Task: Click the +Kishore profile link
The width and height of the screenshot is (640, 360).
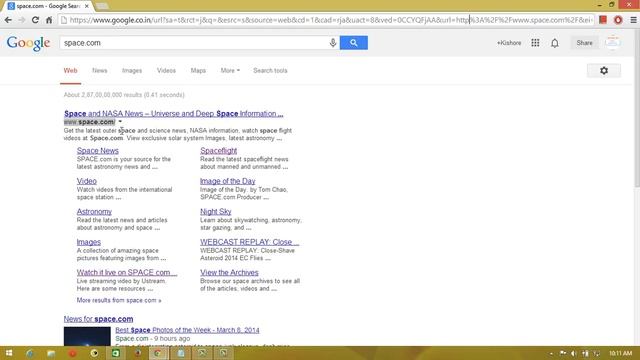Action: [x=509, y=43]
